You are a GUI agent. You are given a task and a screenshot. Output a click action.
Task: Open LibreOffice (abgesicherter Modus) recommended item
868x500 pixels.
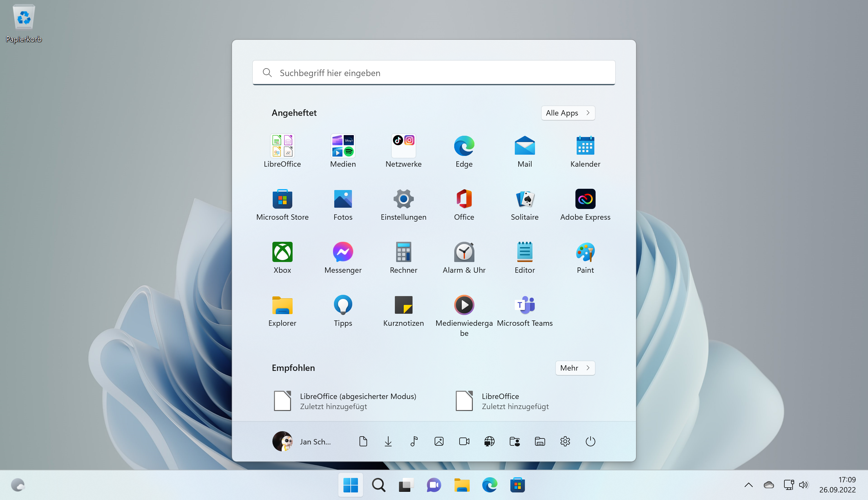click(x=345, y=401)
